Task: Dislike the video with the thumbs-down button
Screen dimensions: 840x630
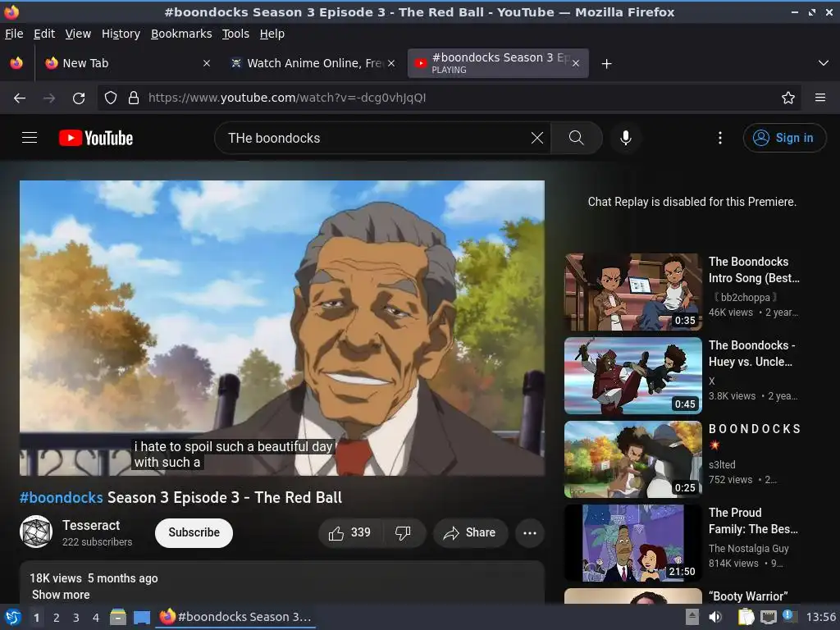Action: click(x=403, y=532)
